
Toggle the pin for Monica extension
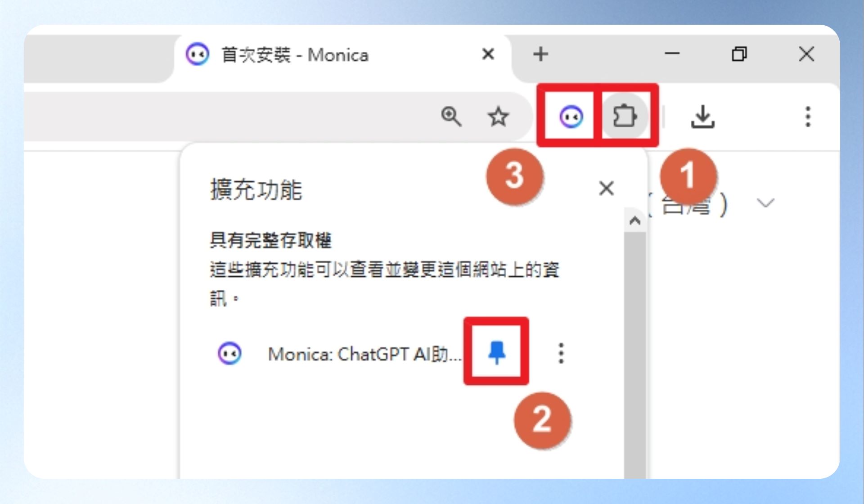[x=497, y=352]
